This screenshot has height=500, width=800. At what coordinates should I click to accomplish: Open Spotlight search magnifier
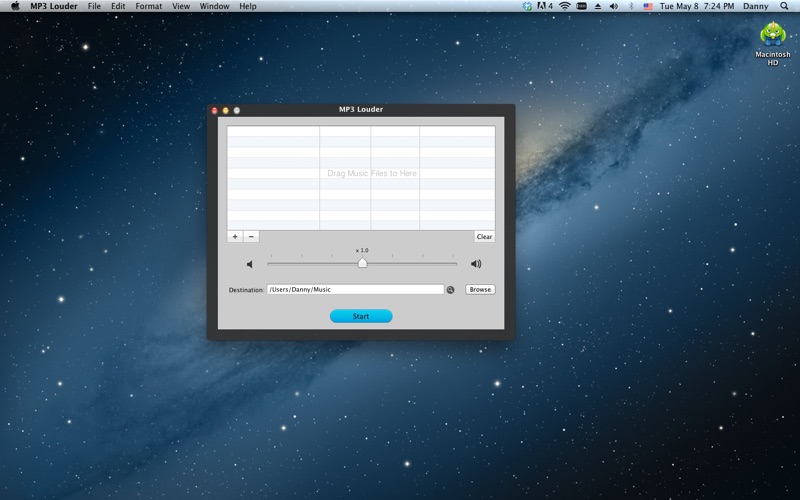(x=784, y=6)
